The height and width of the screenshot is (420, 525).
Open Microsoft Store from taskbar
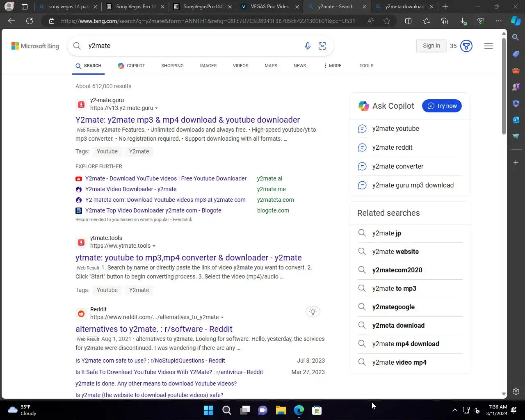317,410
